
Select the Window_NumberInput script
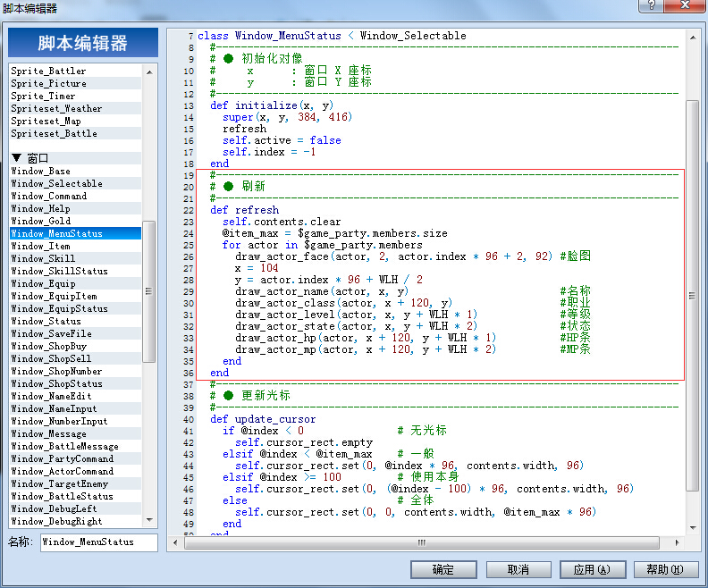[75, 421]
